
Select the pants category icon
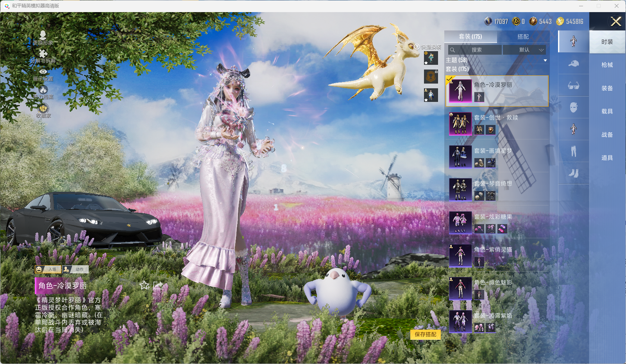click(573, 151)
